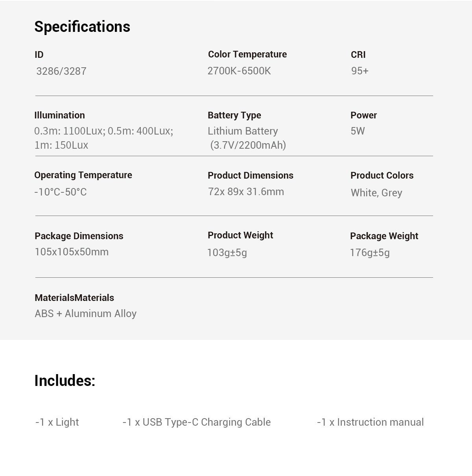Click the -10°C-50°C temperature value

[x=61, y=192]
